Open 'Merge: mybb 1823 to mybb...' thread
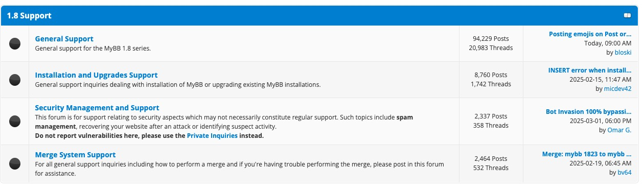Viewport: 644px width, 191px height. click(x=587, y=154)
